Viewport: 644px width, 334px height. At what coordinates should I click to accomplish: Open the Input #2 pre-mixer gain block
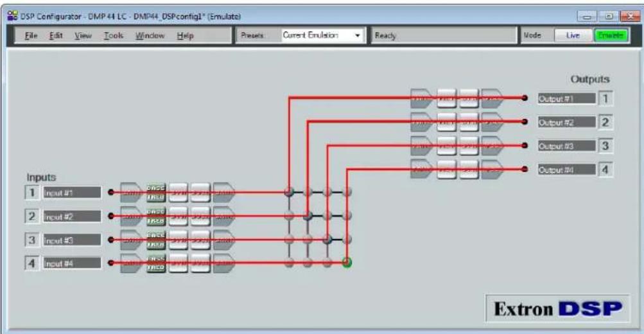224,216
